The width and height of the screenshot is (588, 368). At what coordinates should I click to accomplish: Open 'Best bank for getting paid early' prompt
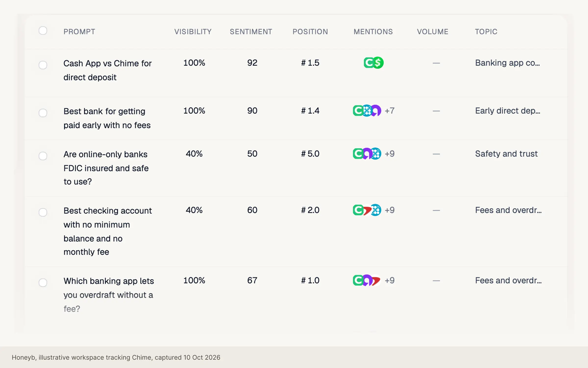pyautogui.click(x=107, y=118)
